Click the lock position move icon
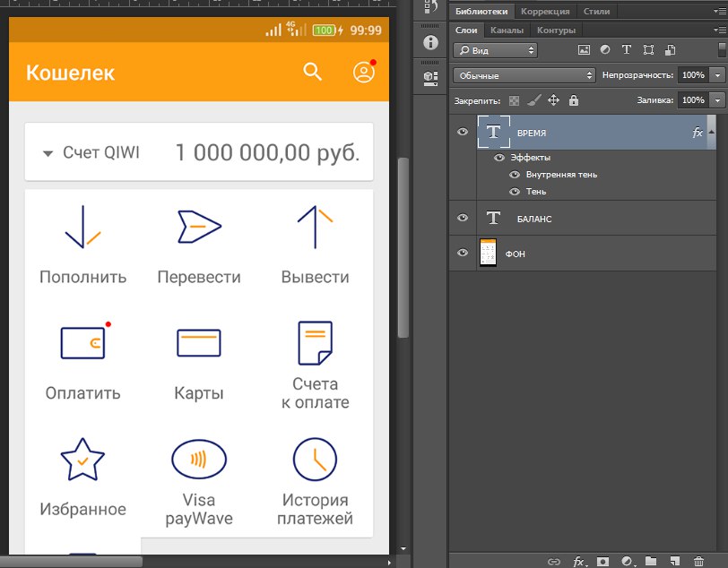The width and height of the screenshot is (728, 568). (553, 100)
